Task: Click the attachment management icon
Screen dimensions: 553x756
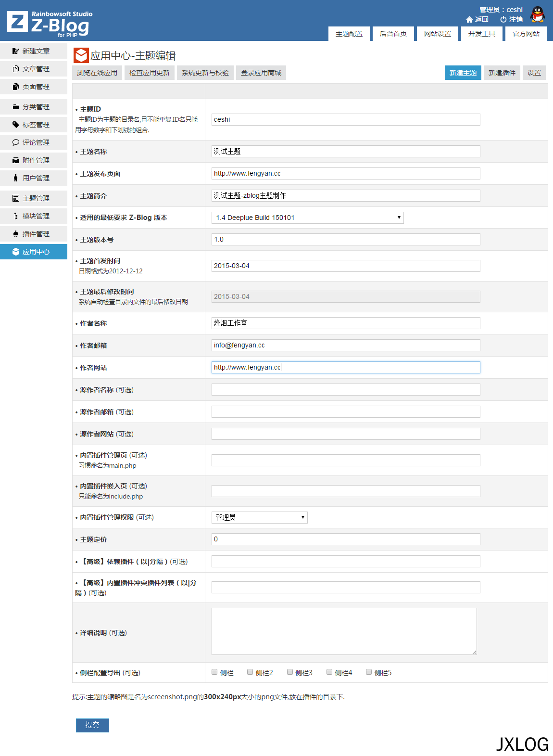Action: click(16, 160)
